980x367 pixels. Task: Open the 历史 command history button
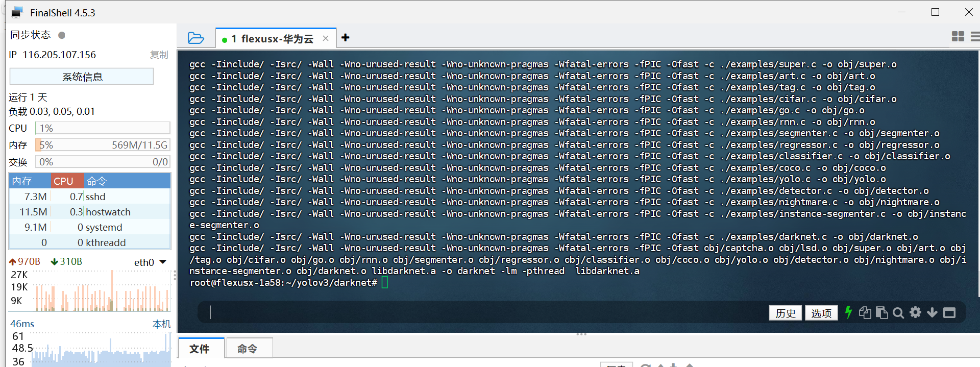click(x=785, y=313)
